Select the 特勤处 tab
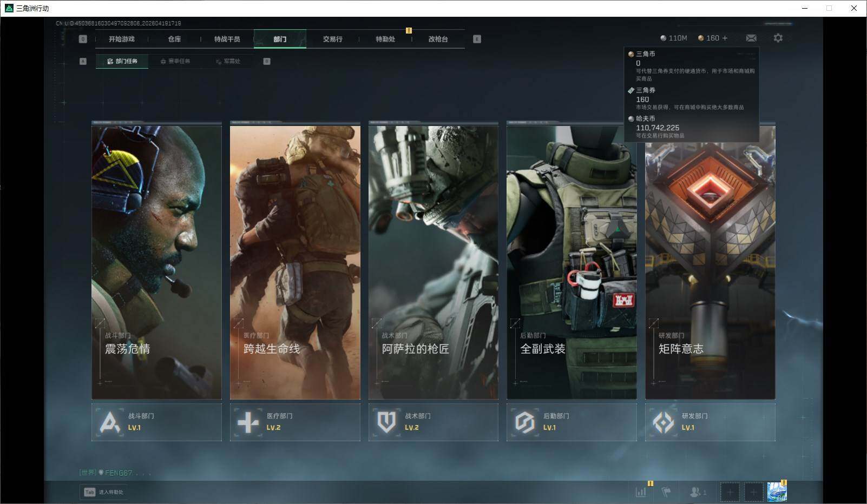This screenshot has width=867, height=504. (385, 39)
